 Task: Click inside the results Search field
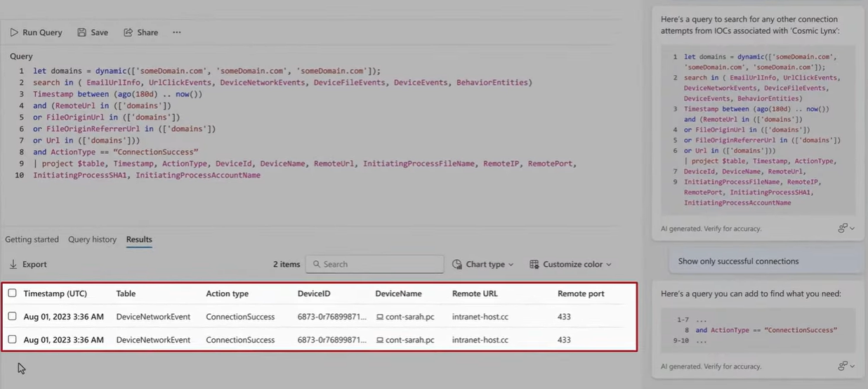[379, 265]
